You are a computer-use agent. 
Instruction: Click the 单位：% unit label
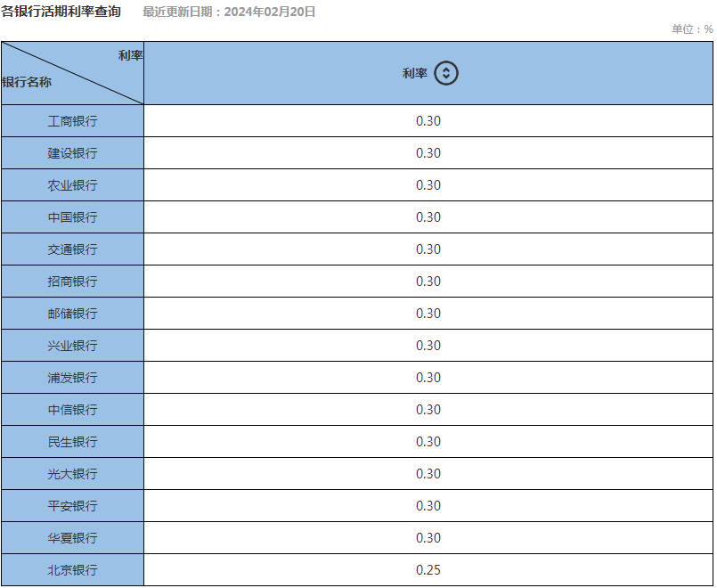pos(692,29)
